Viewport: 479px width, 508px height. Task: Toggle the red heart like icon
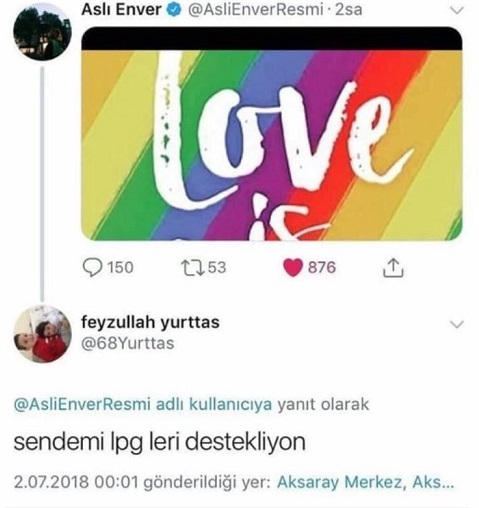click(292, 268)
